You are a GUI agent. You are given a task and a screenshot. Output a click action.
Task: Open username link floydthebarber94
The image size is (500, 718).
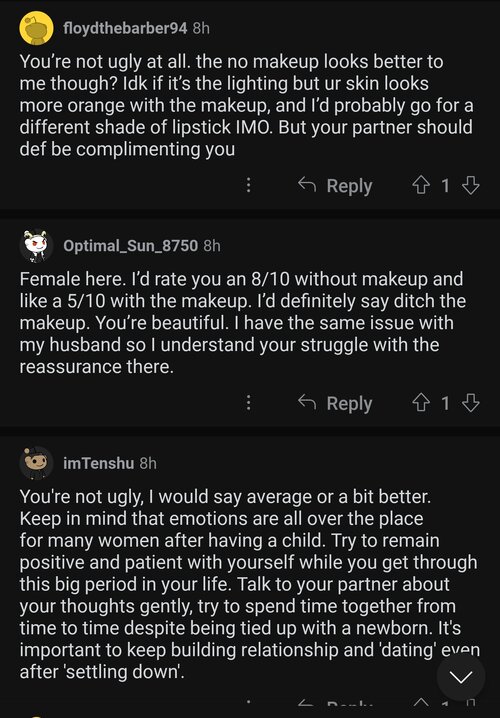coord(125,28)
